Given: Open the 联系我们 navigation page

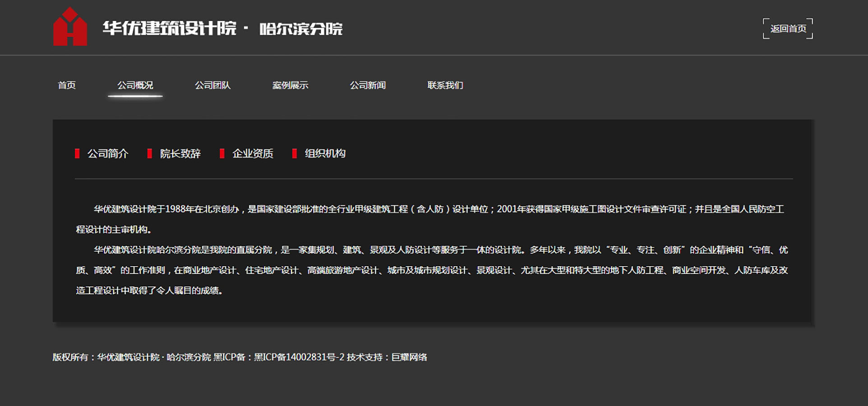Looking at the screenshot, I should point(445,85).
